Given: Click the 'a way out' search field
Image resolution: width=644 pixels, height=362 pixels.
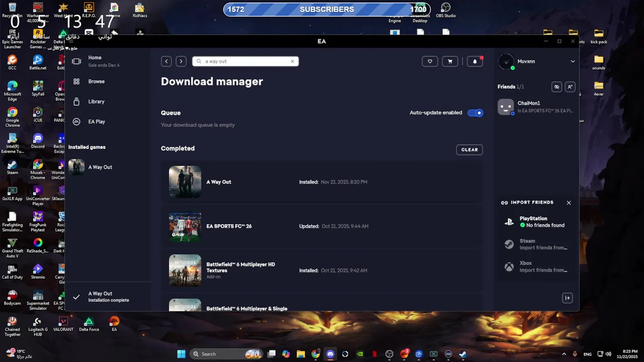Looking at the screenshot, I should [246, 61].
